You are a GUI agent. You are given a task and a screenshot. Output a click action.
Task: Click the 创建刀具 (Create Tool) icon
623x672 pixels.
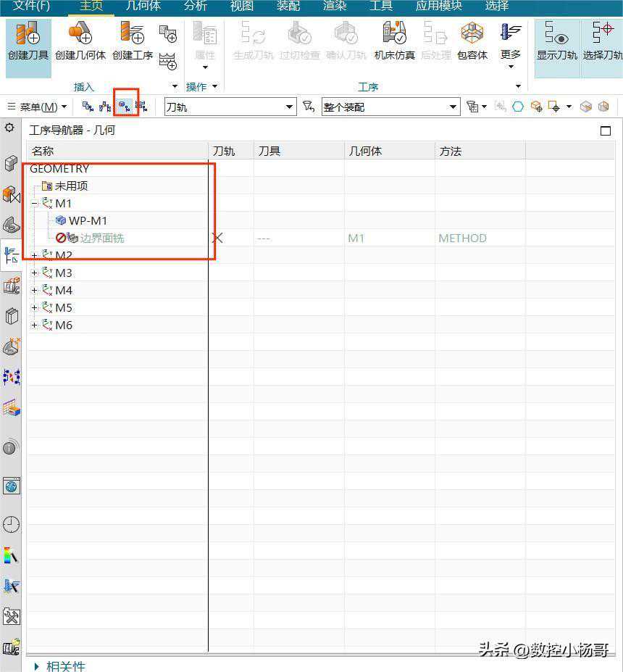pyautogui.click(x=28, y=40)
